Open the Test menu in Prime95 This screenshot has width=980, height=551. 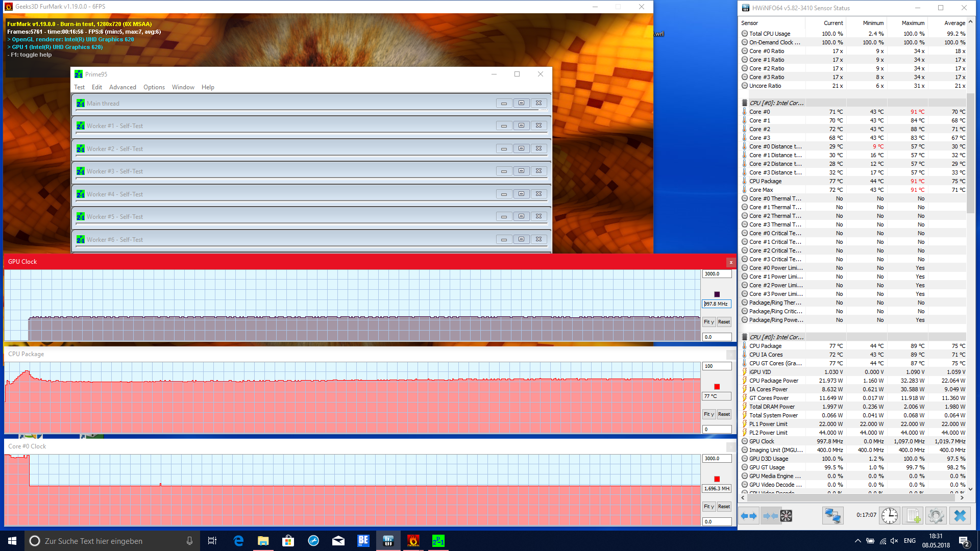[x=79, y=87]
